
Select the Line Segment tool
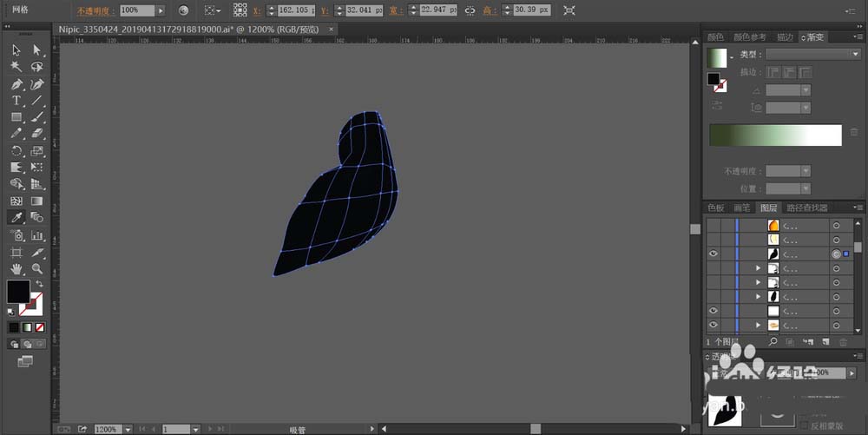[36, 101]
